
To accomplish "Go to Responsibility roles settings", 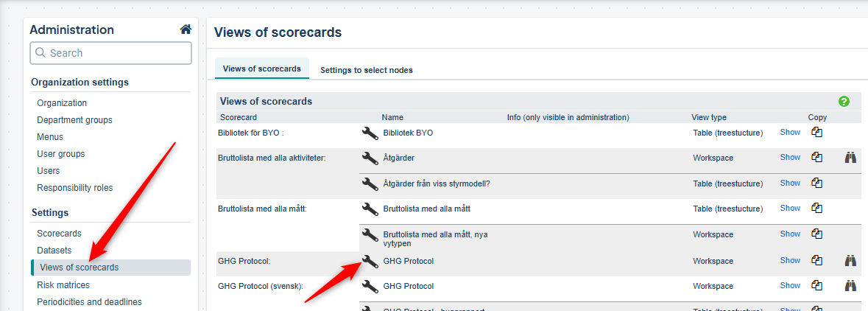I will 74,188.
